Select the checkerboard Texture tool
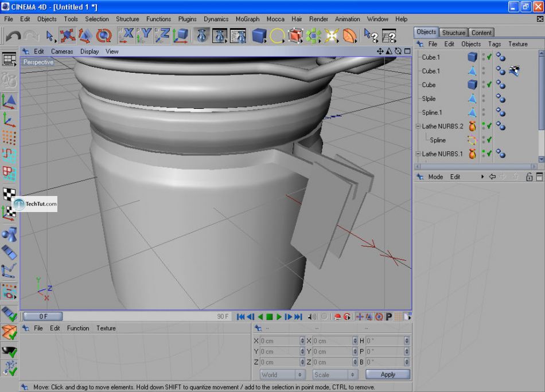Viewport: 545px width, 392px height. (x=9, y=194)
